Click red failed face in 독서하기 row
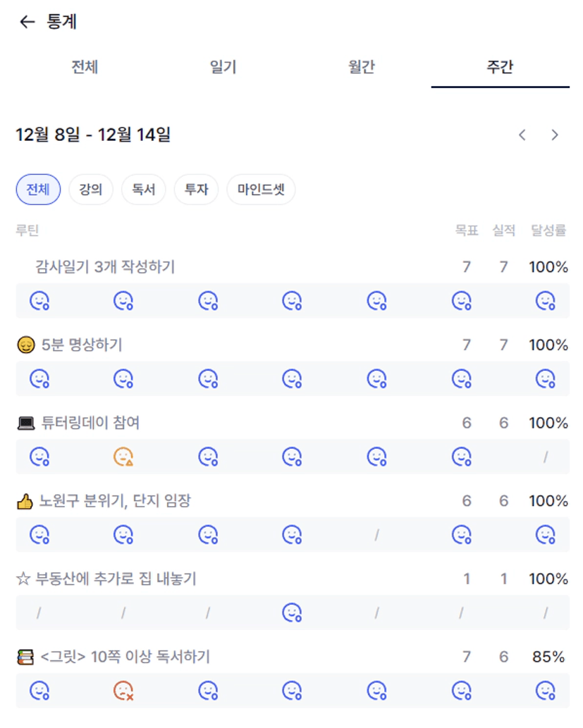This screenshot has width=583, height=728. 123,691
